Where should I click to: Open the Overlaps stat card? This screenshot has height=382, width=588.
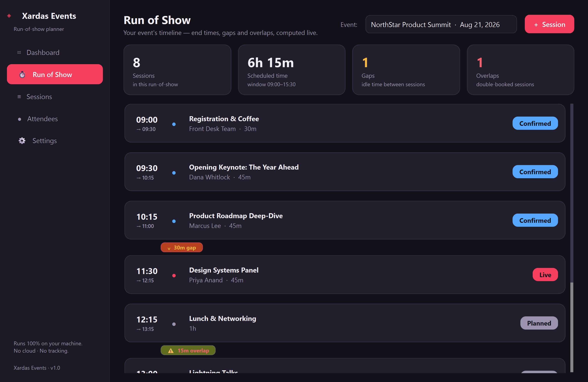520,70
